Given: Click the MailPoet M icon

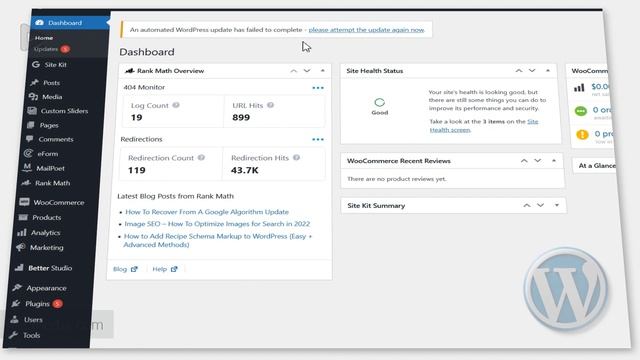Looking at the screenshot, I should pos(27,168).
